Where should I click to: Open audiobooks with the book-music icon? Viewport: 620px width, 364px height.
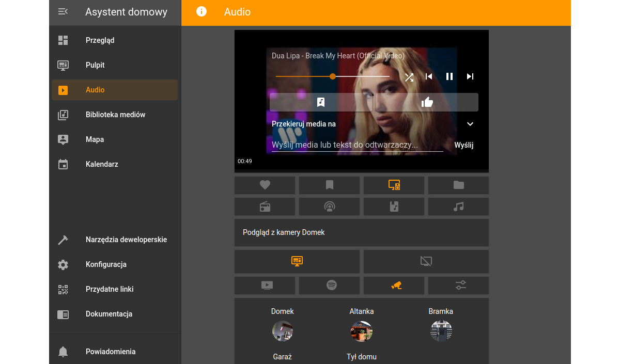click(x=394, y=207)
